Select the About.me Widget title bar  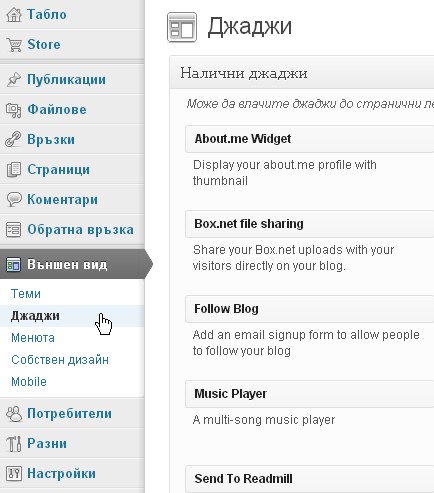309,139
